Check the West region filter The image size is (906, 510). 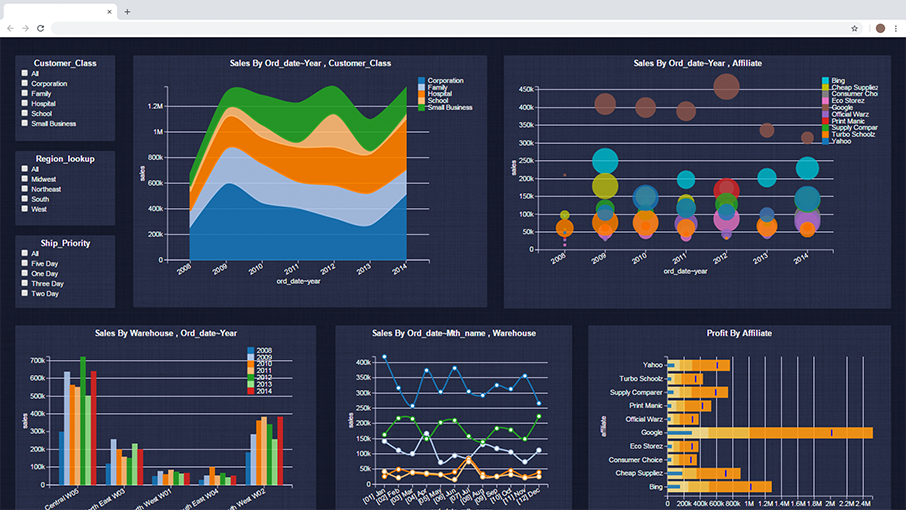24,209
